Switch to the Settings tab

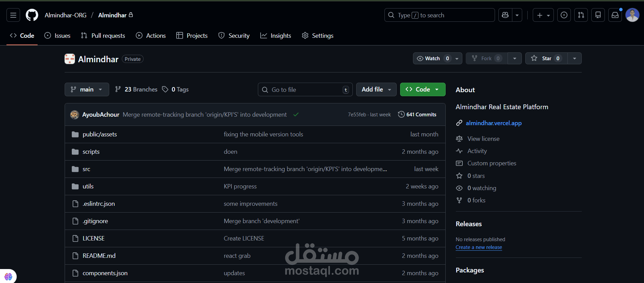click(318, 36)
